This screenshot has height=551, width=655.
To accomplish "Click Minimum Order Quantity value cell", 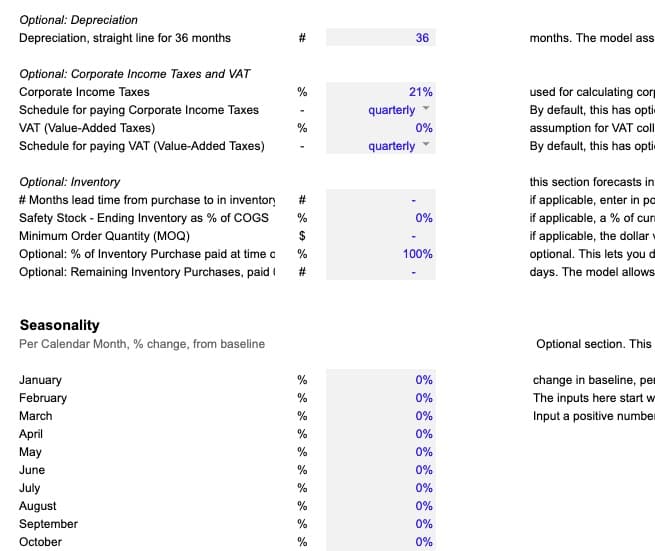I will click(x=381, y=236).
